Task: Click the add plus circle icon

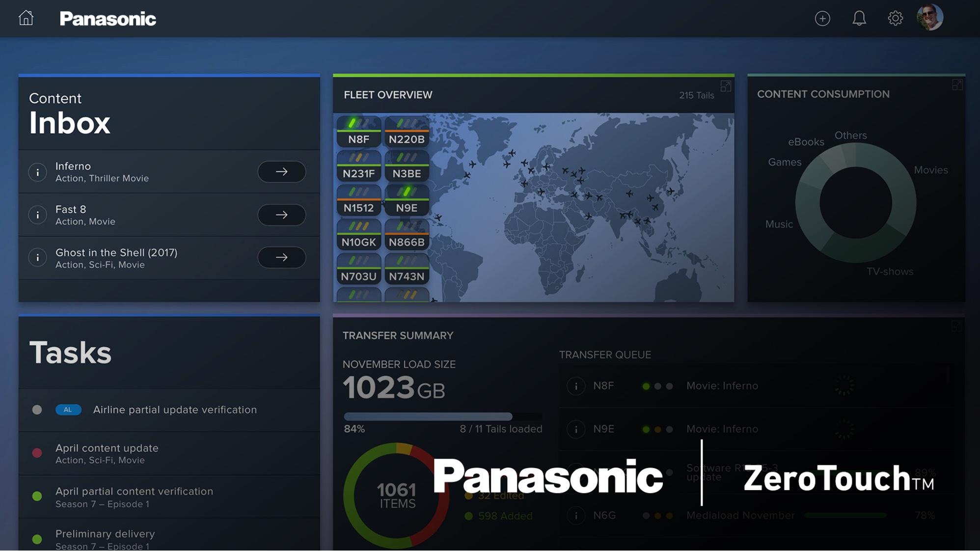Action: (x=822, y=19)
